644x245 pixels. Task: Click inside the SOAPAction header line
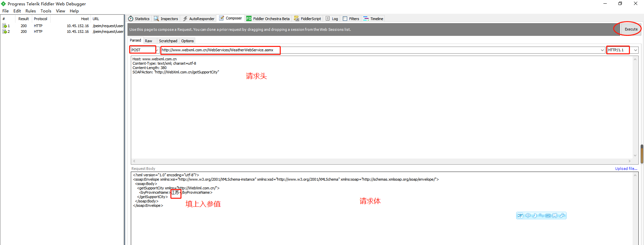176,72
